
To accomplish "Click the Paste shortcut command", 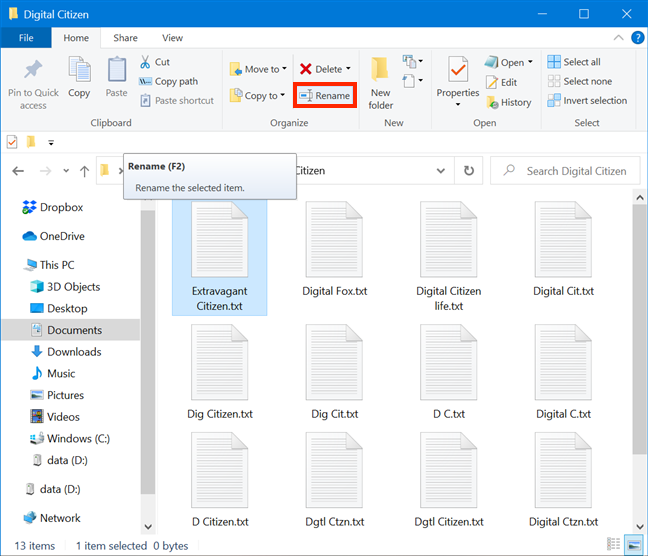I will (177, 100).
